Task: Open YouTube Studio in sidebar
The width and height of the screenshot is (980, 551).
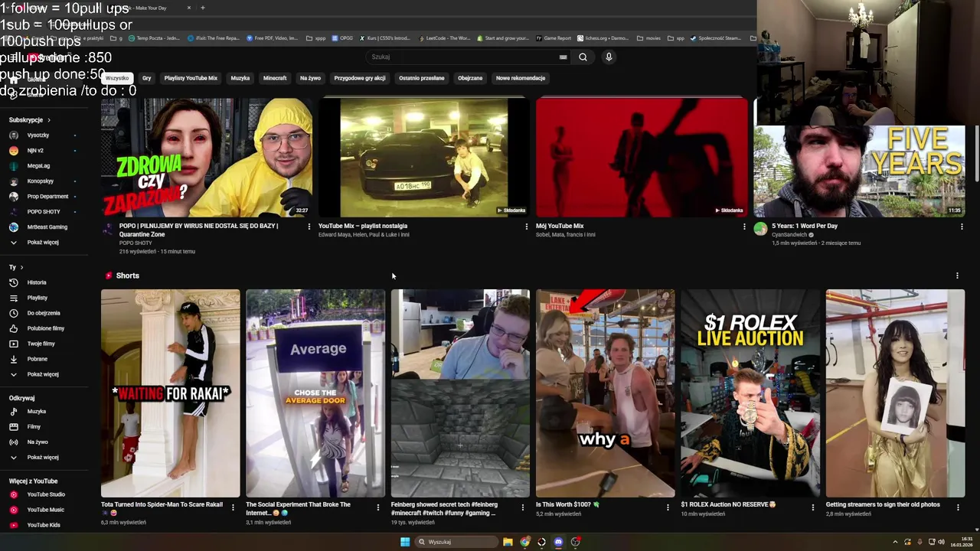Action: pyautogui.click(x=45, y=494)
